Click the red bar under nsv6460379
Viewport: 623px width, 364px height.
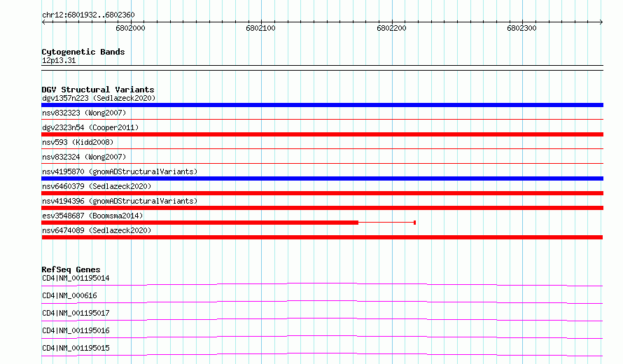[322, 193]
